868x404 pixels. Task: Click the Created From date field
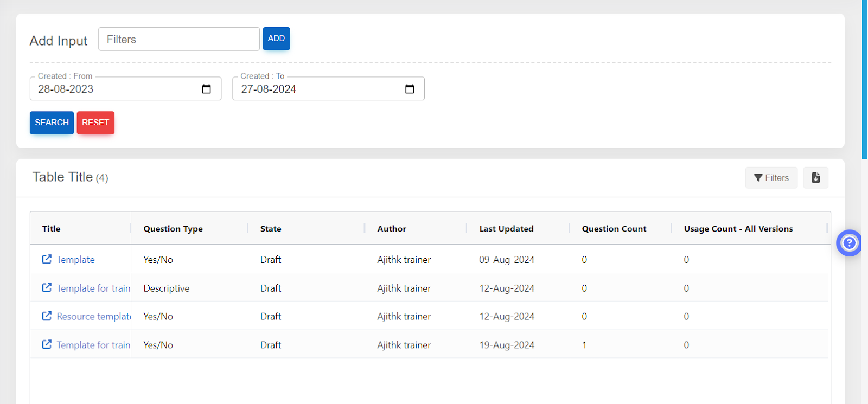125,88
